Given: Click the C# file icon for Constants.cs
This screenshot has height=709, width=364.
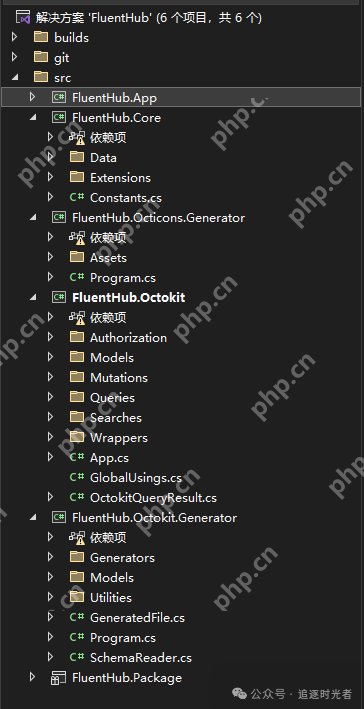Looking at the screenshot, I should 77,197.
